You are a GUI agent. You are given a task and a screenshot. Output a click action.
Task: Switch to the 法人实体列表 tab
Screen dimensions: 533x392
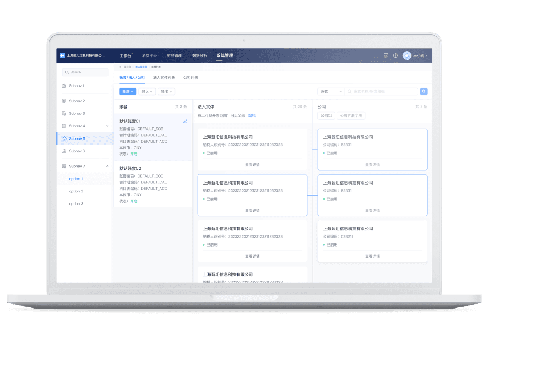pyautogui.click(x=164, y=78)
